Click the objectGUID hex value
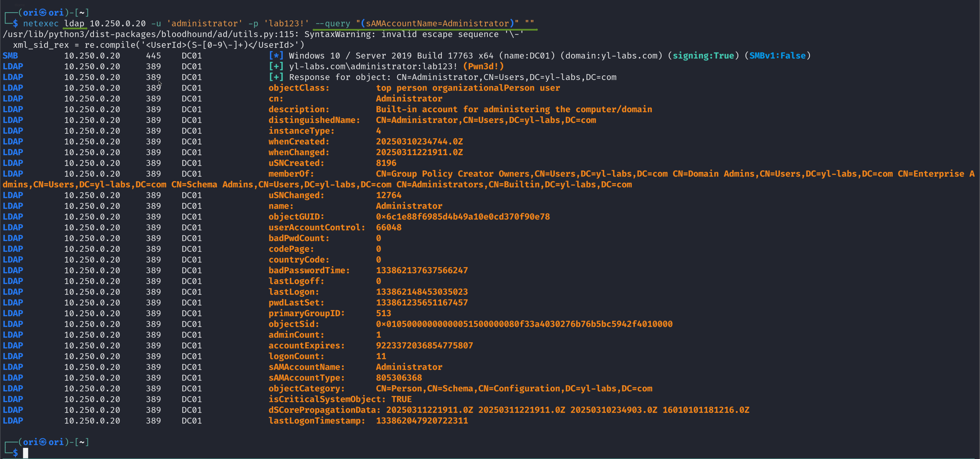 tap(463, 217)
